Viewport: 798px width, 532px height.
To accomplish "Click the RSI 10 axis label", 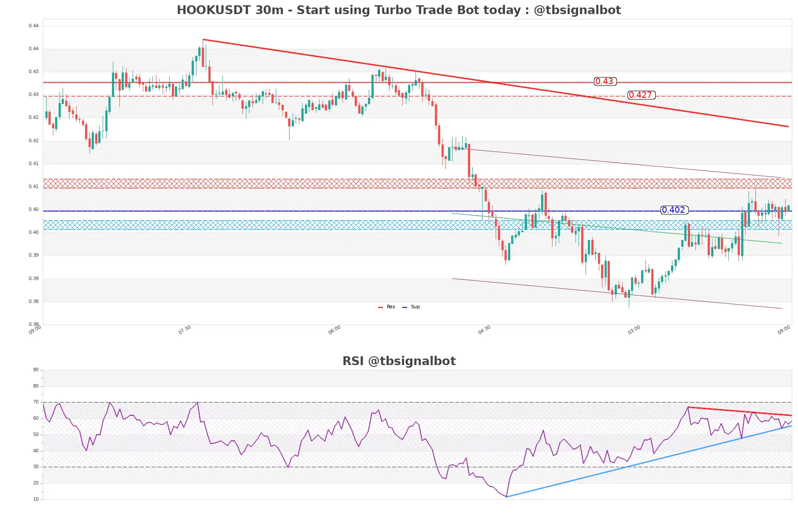I will [36, 499].
